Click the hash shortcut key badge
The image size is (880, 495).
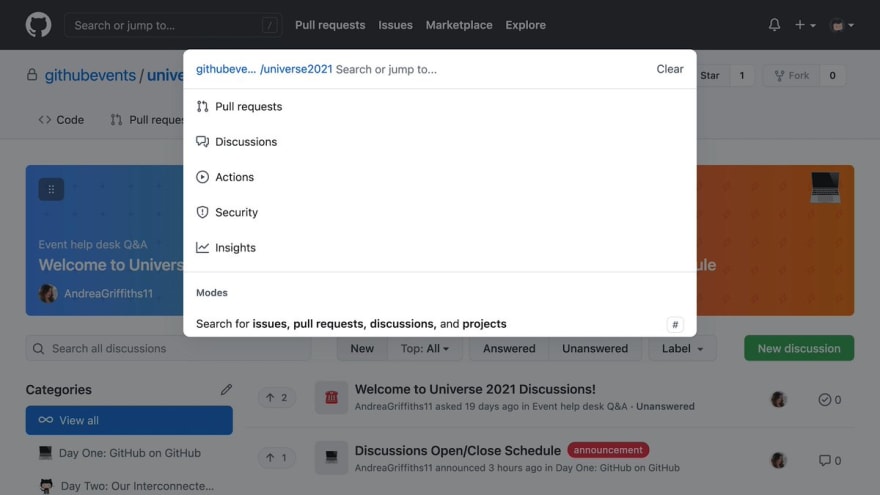click(x=675, y=324)
